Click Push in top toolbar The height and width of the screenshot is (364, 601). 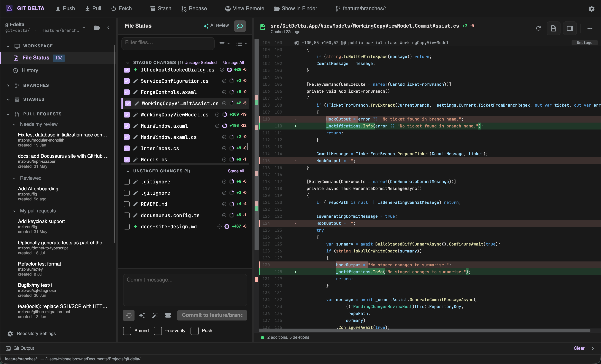65,9
